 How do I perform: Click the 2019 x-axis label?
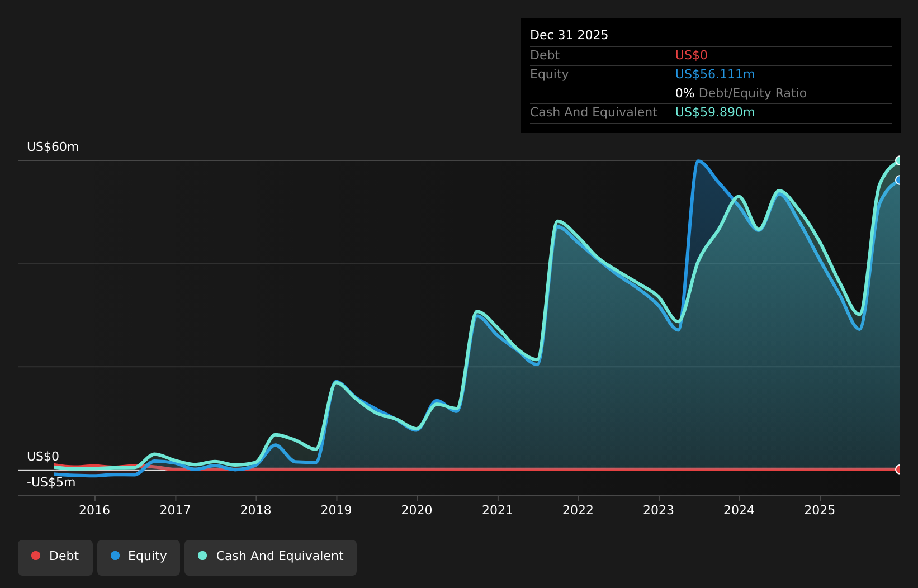point(336,510)
